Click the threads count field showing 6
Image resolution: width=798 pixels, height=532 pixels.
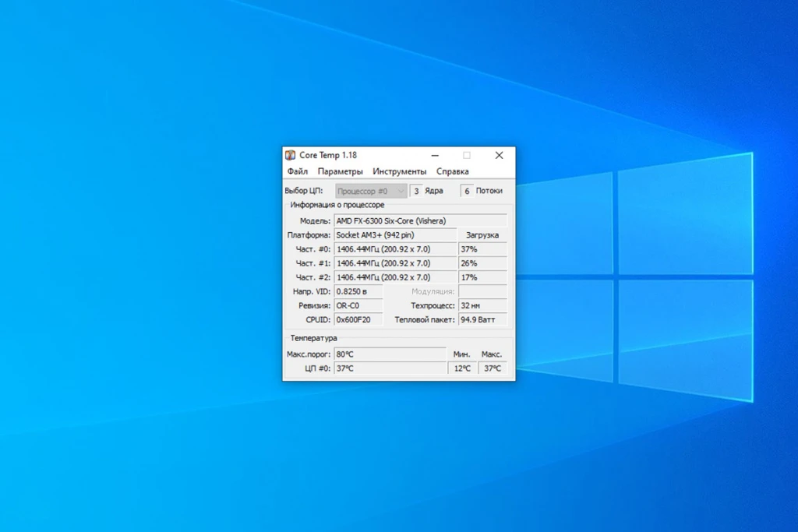pyautogui.click(x=467, y=192)
